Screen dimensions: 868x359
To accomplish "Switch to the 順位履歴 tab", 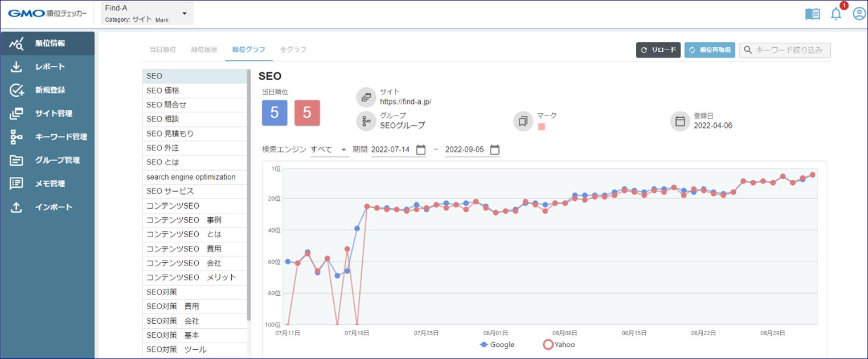I will point(204,49).
